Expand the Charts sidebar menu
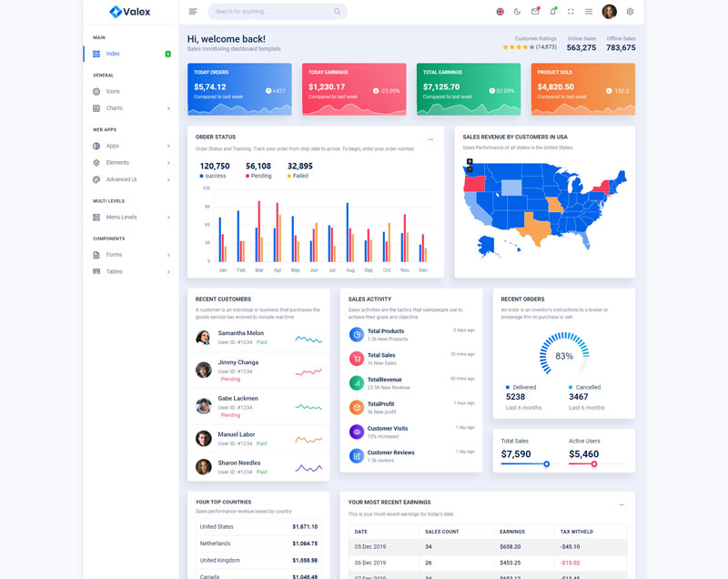Screen dimensions: 728x579 [131, 108]
